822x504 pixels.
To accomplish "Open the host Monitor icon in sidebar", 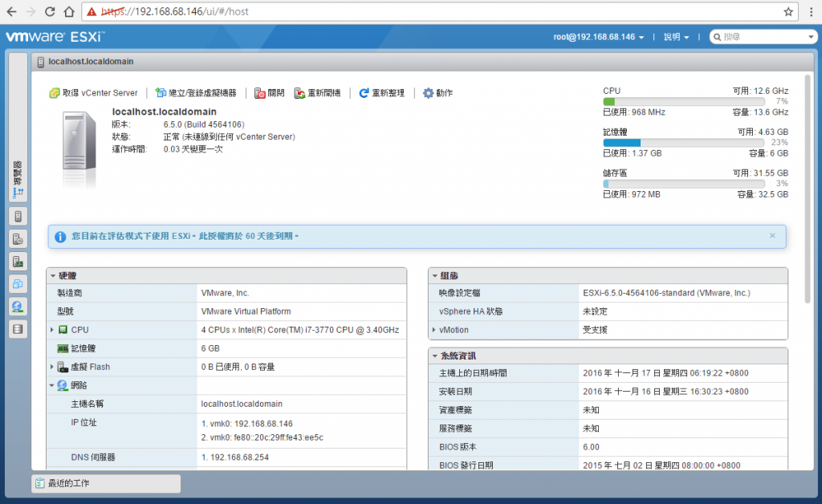I will point(18,262).
